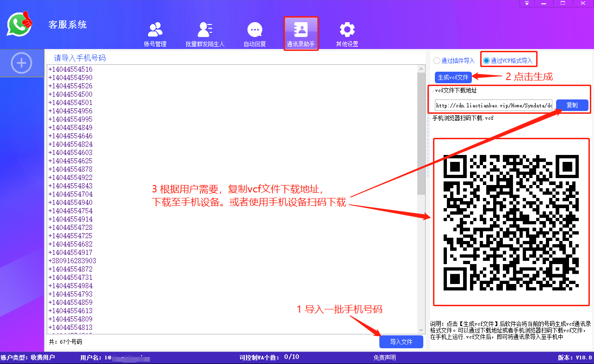Image resolution: width=594 pixels, height=364 pixels.
Task: Select 通过插件导入 radio option
Action: point(454,61)
